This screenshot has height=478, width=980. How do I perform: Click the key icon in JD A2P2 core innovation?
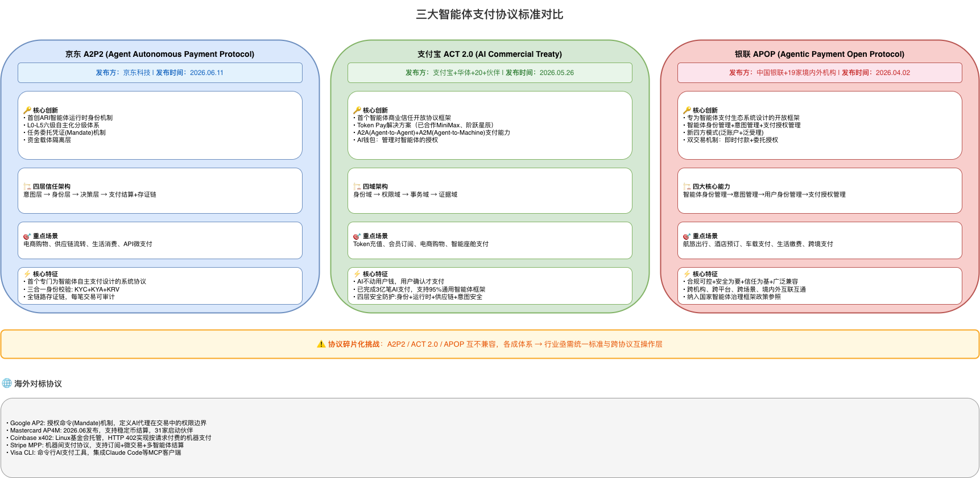pos(27,110)
